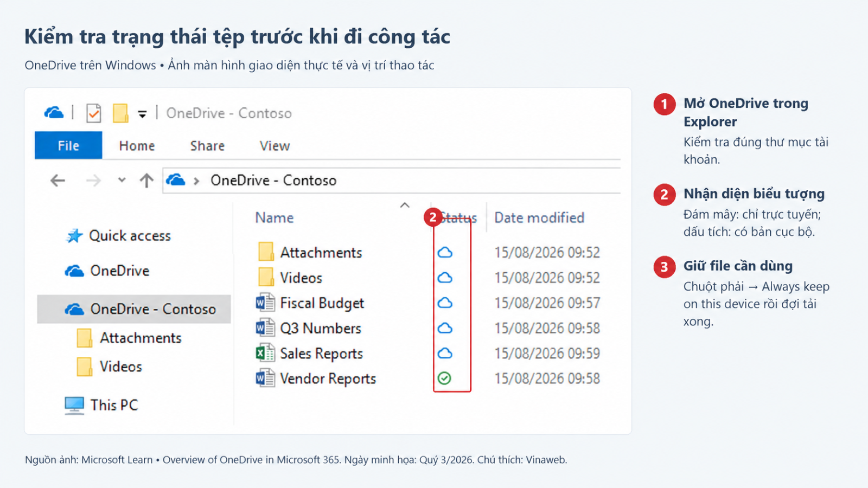Click the cloud status icon for Fiscal Budget
Image resolution: width=868 pixels, height=488 pixels.
click(x=445, y=303)
